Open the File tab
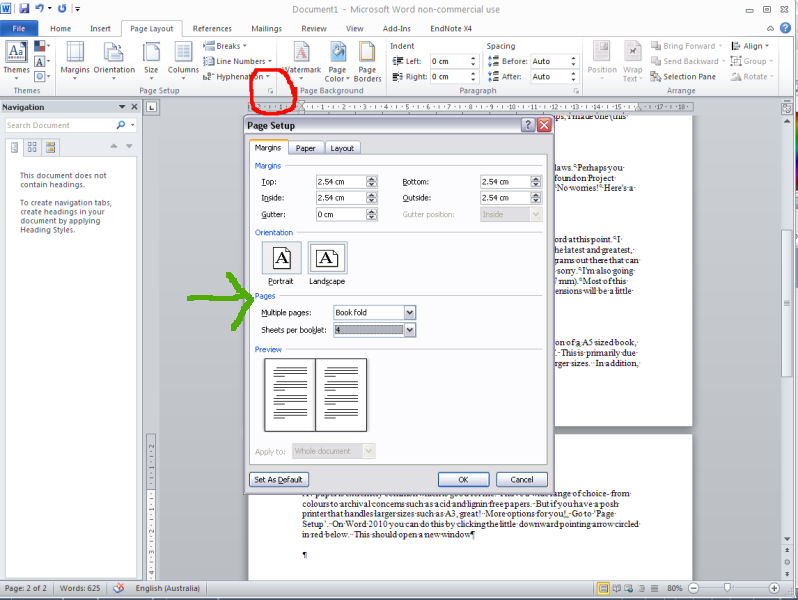Image resolution: width=798 pixels, height=600 pixels. 19,28
